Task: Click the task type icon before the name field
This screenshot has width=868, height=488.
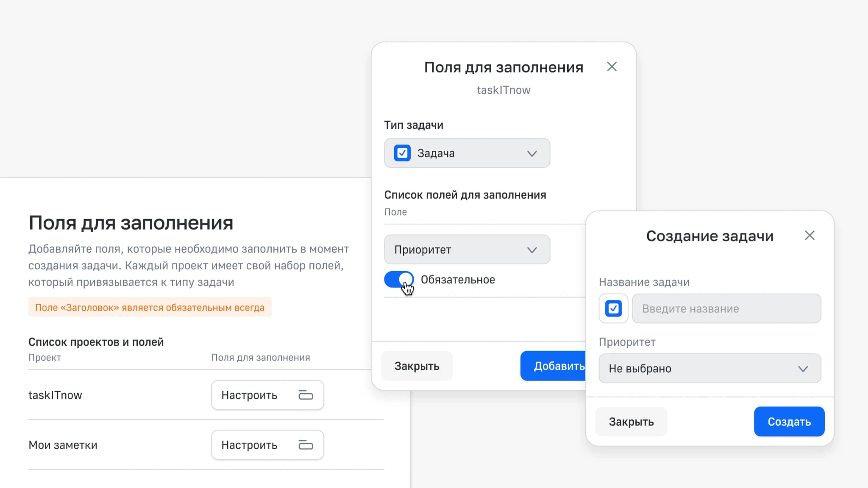Action: pyautogui.click(x=613, y=308)
